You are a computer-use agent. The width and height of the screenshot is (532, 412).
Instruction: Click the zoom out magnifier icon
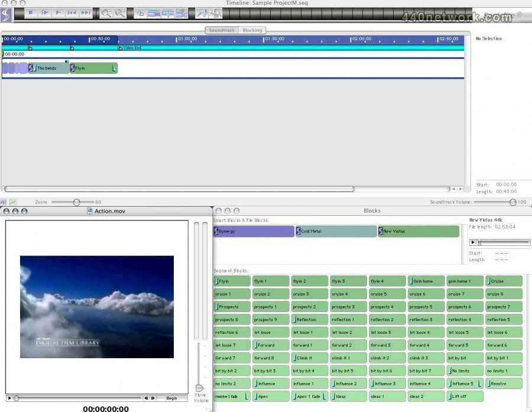(106, 13)
